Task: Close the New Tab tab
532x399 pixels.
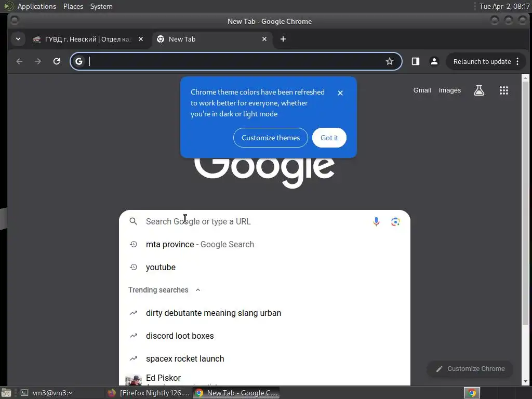Action: pyautogui.click(x=264, y=39)
